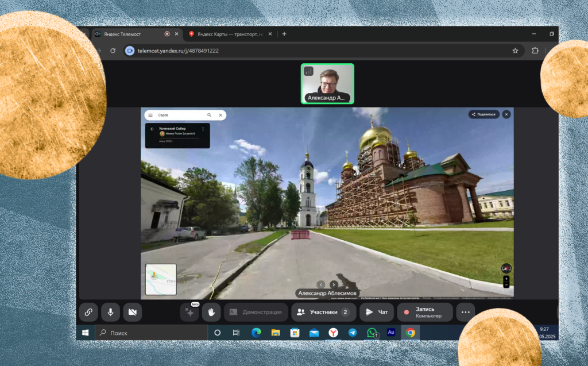Open Cortana from the taskbar circle
This screenshot has width=588, height=366.
pyautogui.click(x=217, y=333)
